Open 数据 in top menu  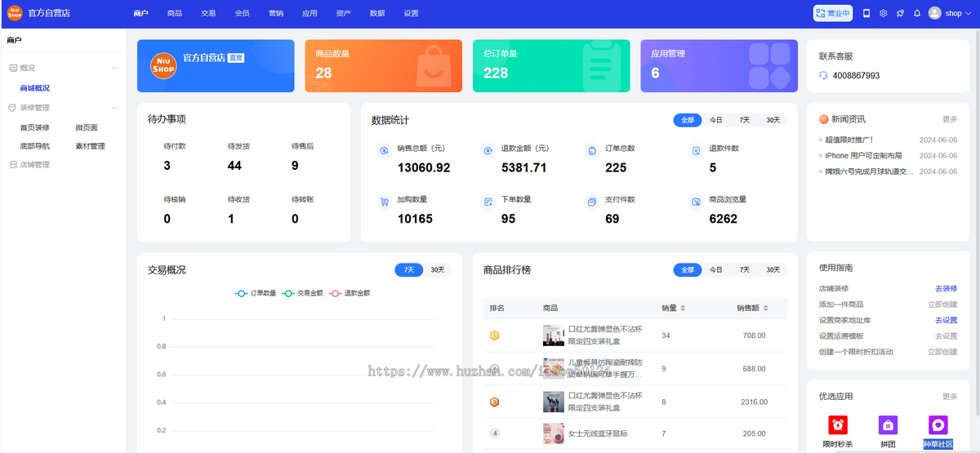coord(376,13)
